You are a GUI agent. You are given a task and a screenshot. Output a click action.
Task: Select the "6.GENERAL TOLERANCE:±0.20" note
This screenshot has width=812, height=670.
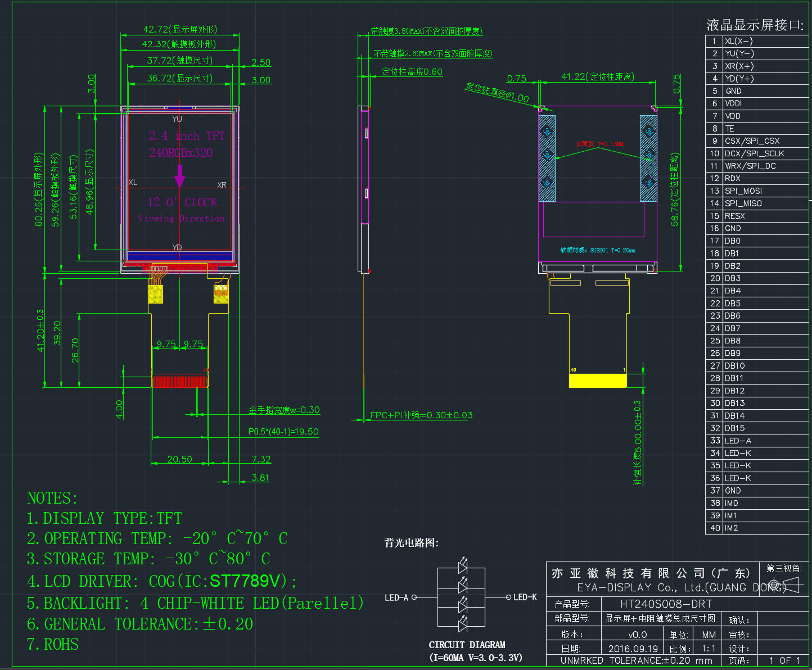tap(140, 624)
